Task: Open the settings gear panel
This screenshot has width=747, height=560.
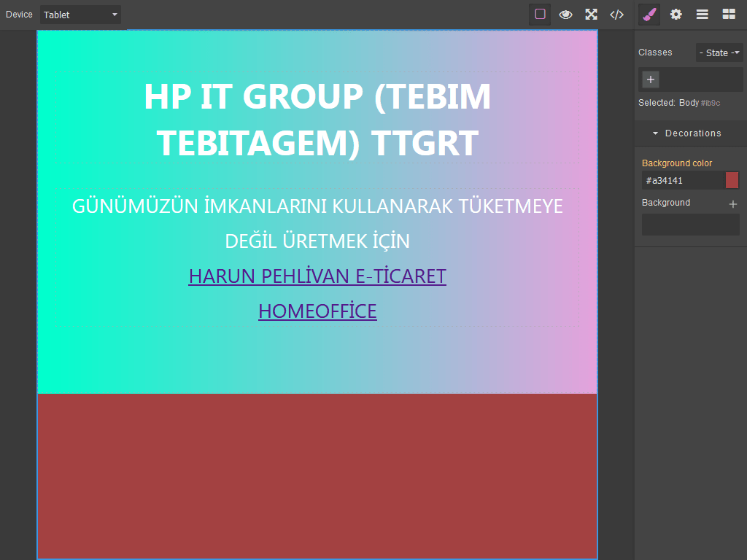Action: click(676, 15)
